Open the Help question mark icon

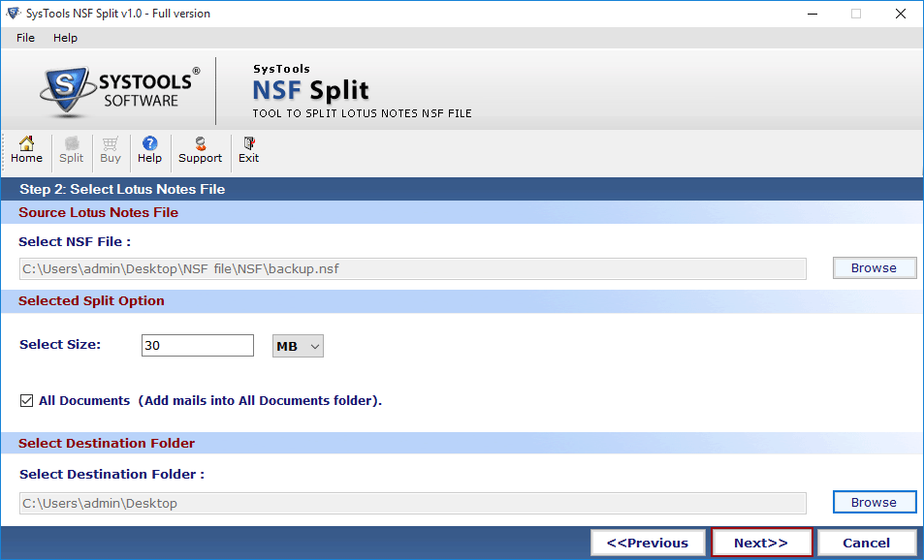point(149,150)
